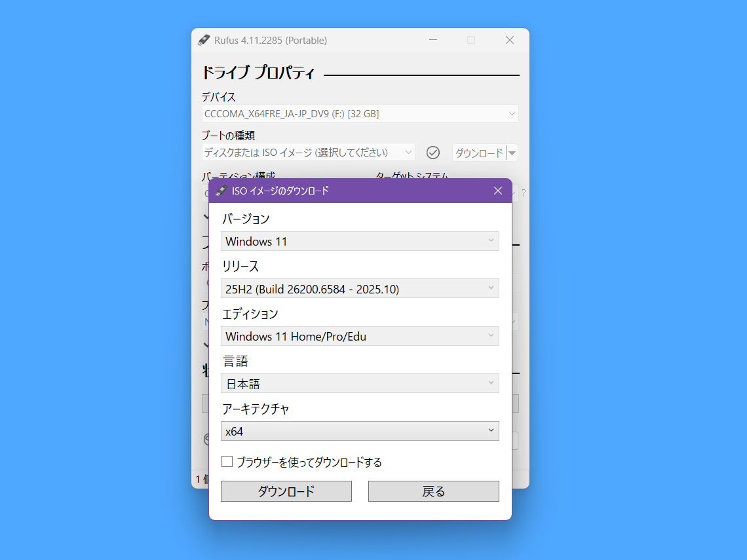Expand the 言語 dropdown showing 日本語
This screenshot has height=560, width=747.
click(360, 384)
